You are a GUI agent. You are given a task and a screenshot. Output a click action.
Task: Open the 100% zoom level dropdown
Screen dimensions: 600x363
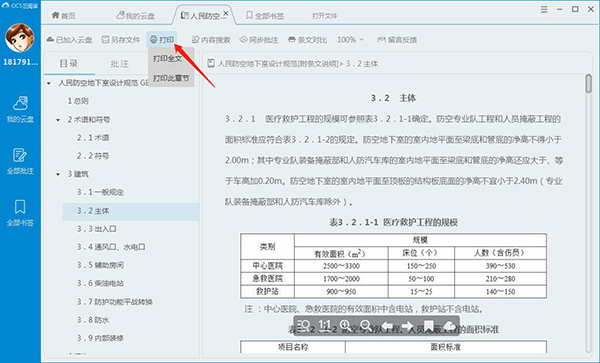350,40
